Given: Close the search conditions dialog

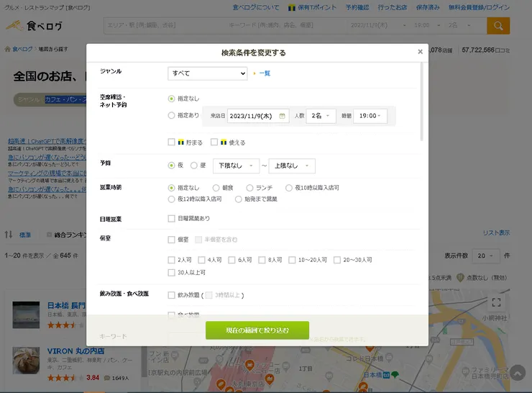Looking at the screenshot, I should (420, 52).
